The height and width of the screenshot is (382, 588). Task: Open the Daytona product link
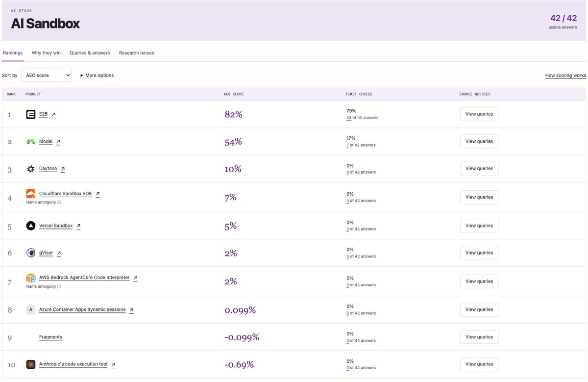pyautogui.click(x=48, y=169)
